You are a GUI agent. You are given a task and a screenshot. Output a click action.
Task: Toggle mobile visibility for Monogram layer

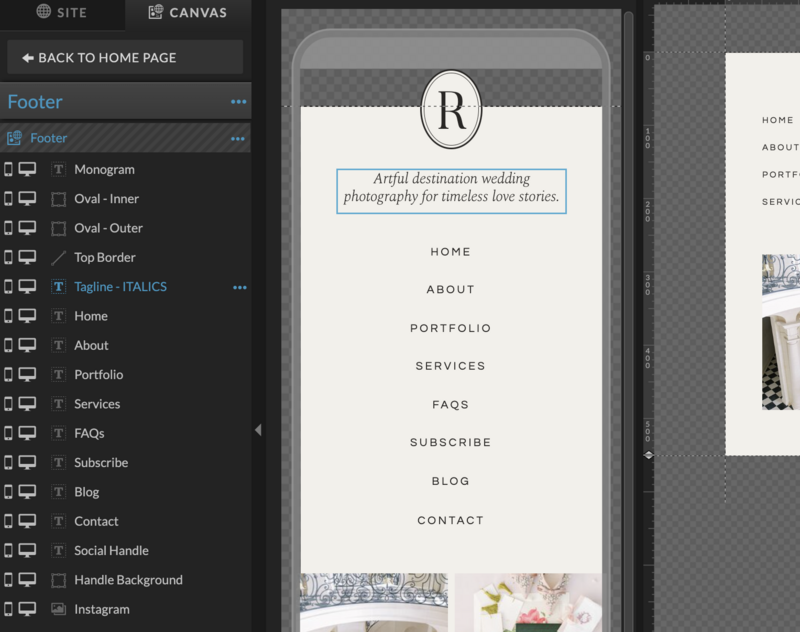tap(10, 170)
